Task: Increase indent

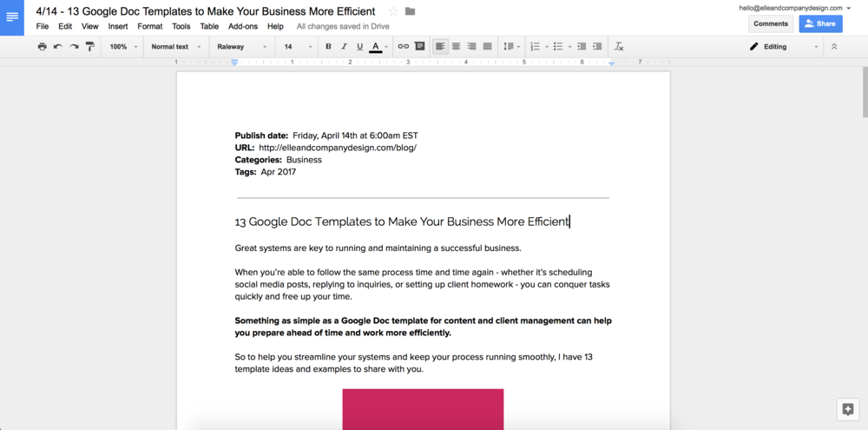Action: (597, 47)
